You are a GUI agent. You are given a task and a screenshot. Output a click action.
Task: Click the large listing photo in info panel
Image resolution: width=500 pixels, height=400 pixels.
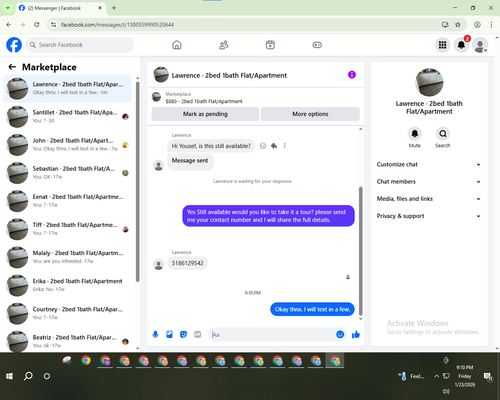[429, 82]
